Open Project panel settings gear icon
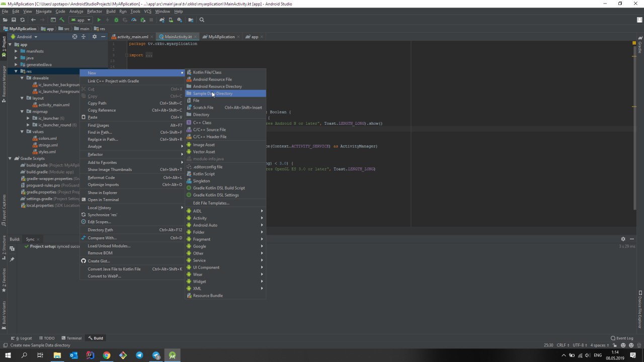The width and height of the screenshot is (644, 362). (x=94, y=37)
